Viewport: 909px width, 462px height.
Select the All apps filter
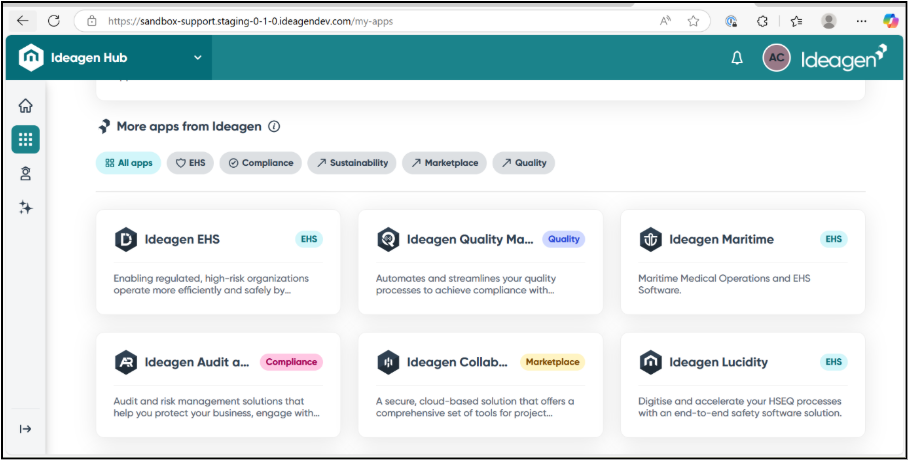coord(128,163)
